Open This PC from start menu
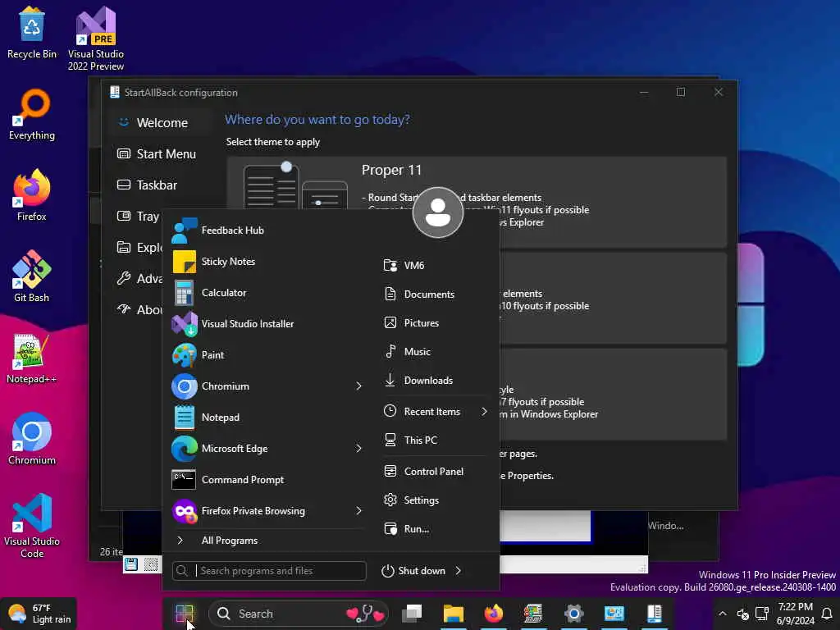 (x=435, y=440)
